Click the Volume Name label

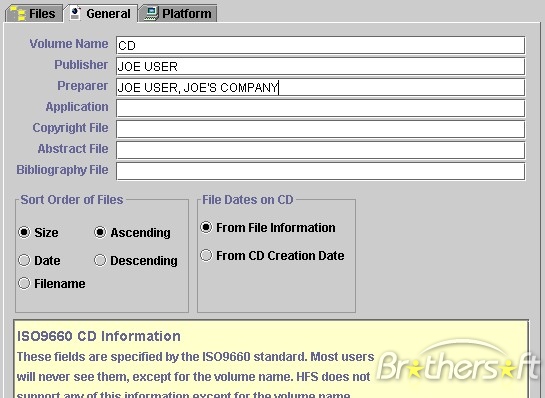tap(69, 44)
